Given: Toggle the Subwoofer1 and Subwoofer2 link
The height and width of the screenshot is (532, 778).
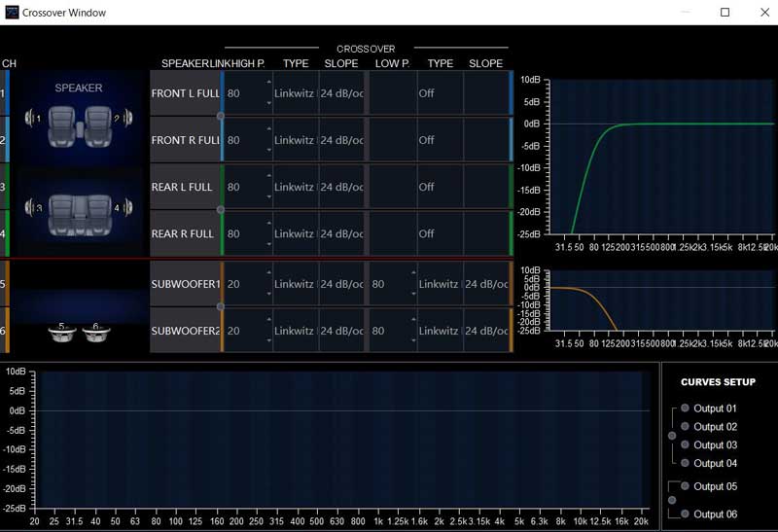Looking at the screenshot, I should 221,306.
